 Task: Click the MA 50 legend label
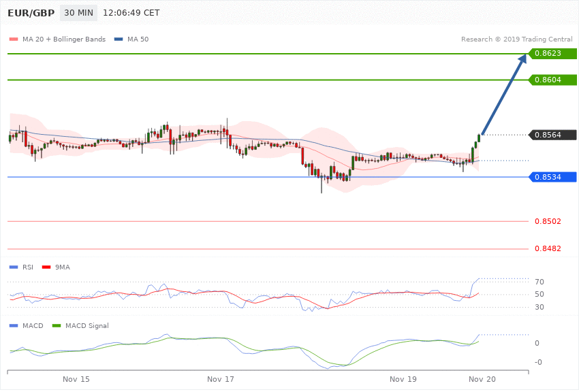[x=138, y=39]
